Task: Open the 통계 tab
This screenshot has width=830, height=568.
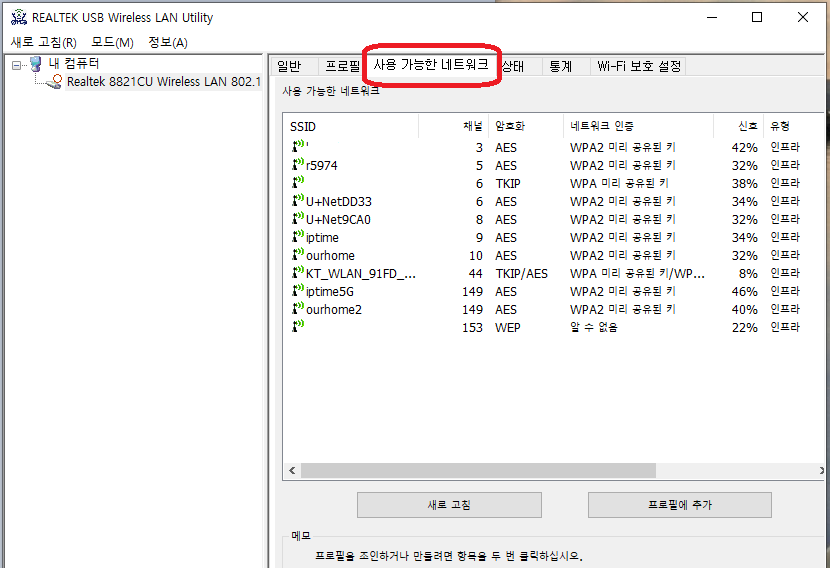Action: (x=561, y=66)
